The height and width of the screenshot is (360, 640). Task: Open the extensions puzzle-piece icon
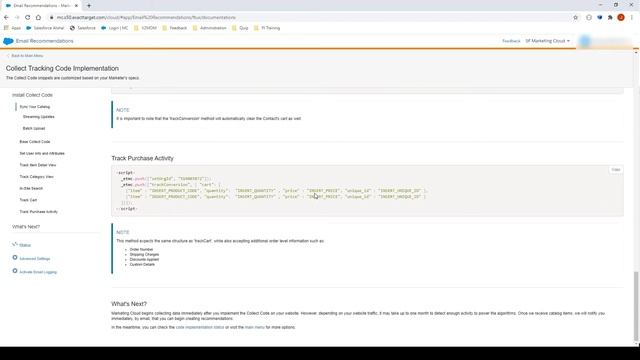point(610,18)
